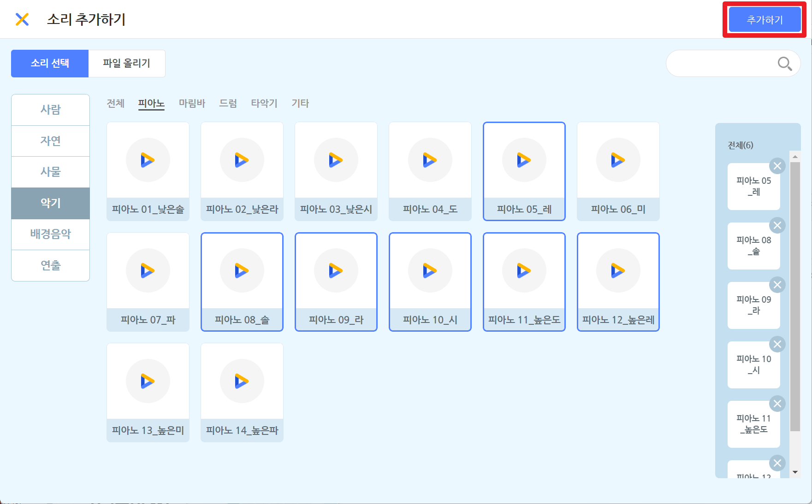Remove 피아노 10_시 from selected list
The width and height of the screenshot is (812, 504).
tap(777, 344)
